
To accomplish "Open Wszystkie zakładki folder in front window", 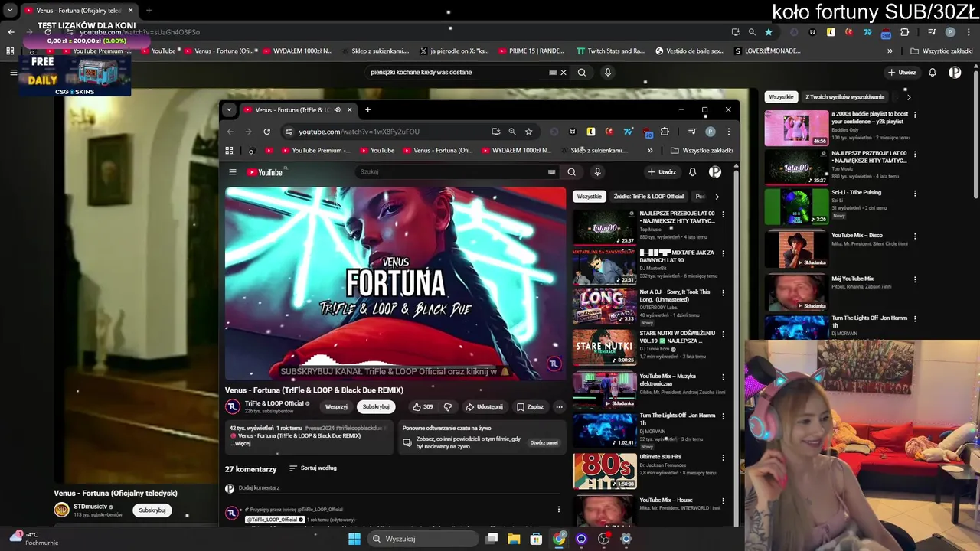I will tap(701, 151).
